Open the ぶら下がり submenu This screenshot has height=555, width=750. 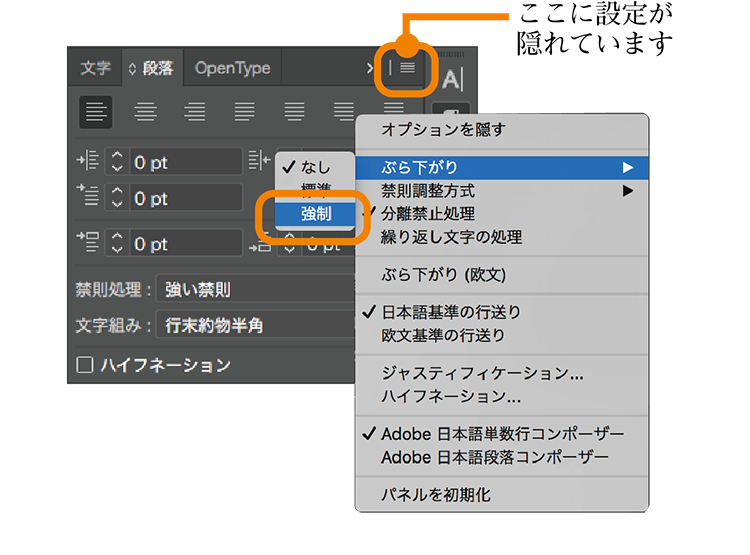point(502,167)
